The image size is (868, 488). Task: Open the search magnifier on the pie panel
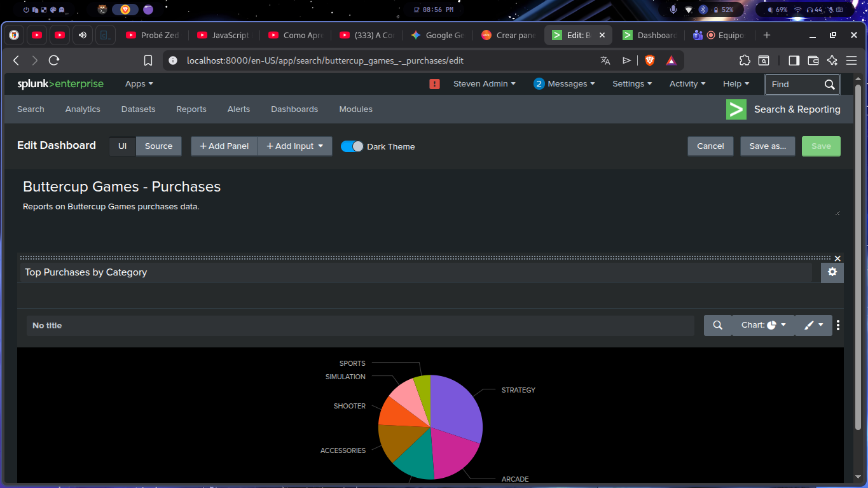point(718,325)
